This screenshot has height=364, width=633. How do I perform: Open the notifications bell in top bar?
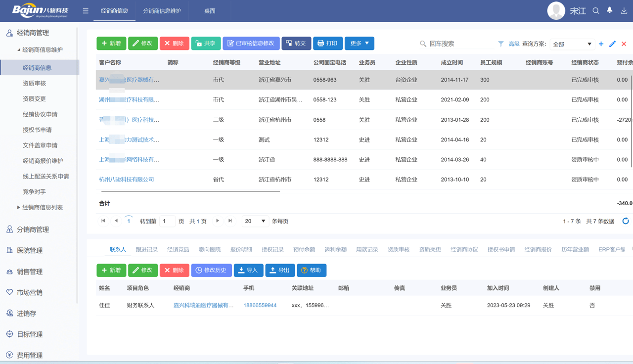[609, 10]
